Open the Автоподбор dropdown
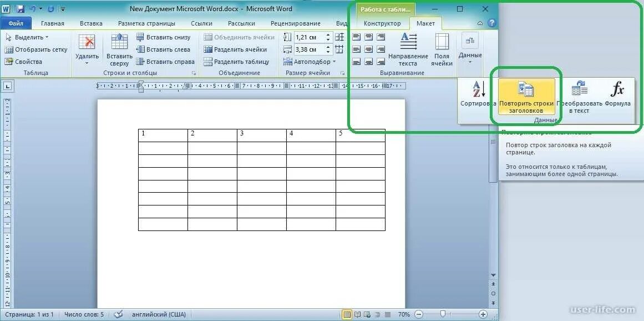This screenshot has width=644, height=321. tap(310, 62)
